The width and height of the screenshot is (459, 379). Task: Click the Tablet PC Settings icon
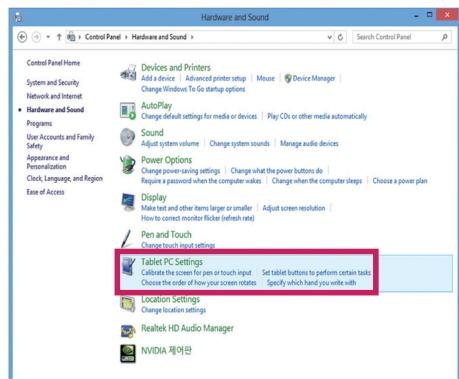pyautogui.click(x=128, y=266)
